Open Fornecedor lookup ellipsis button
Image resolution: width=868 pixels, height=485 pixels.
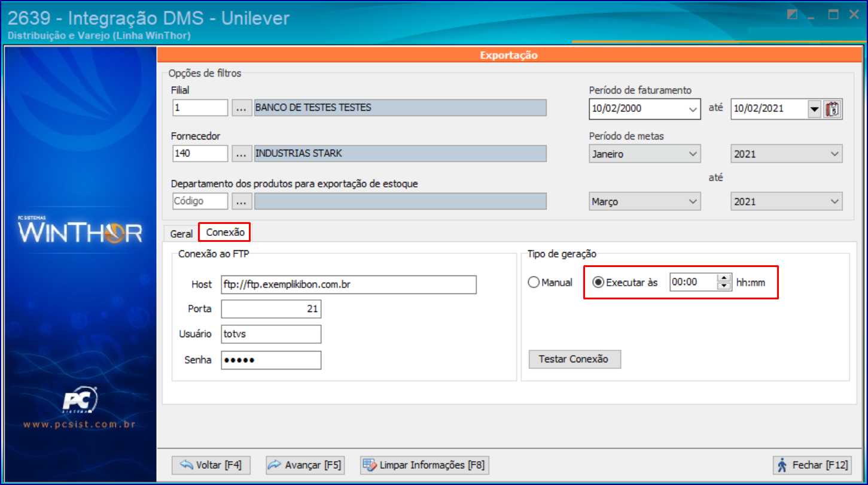click(241, 154)
